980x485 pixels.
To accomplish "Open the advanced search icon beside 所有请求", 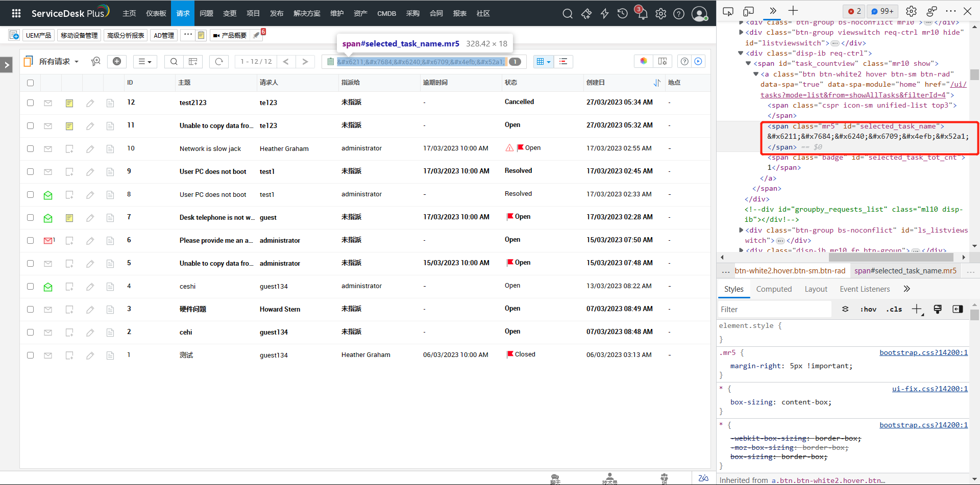I will click(96, 61).
